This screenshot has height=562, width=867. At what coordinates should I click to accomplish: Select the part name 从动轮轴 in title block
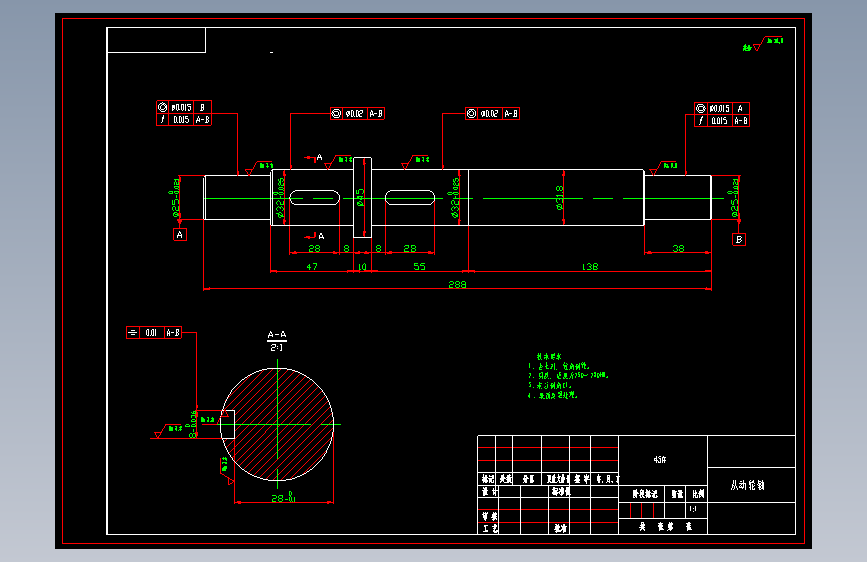click(748, 485)
